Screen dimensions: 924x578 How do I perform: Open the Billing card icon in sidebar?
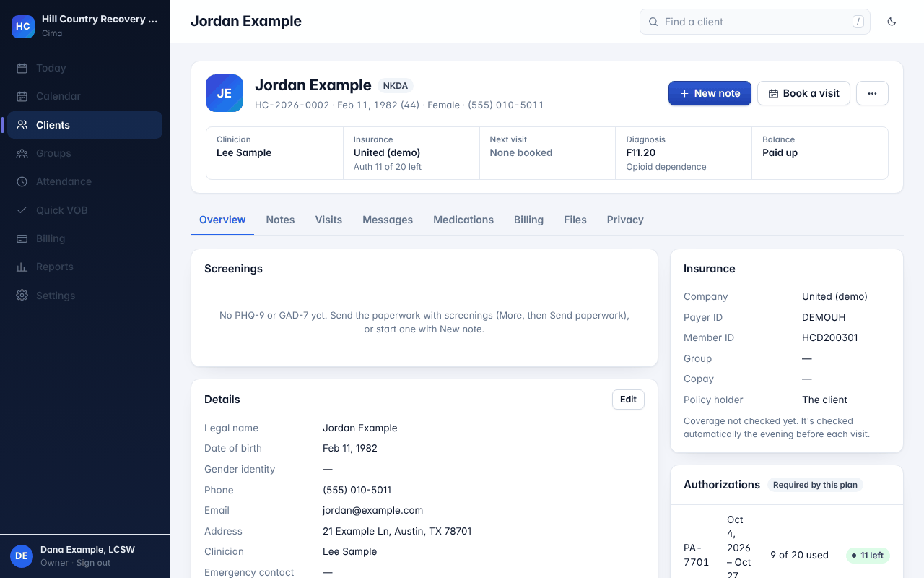pyautogui.click(x=22, y=238)
